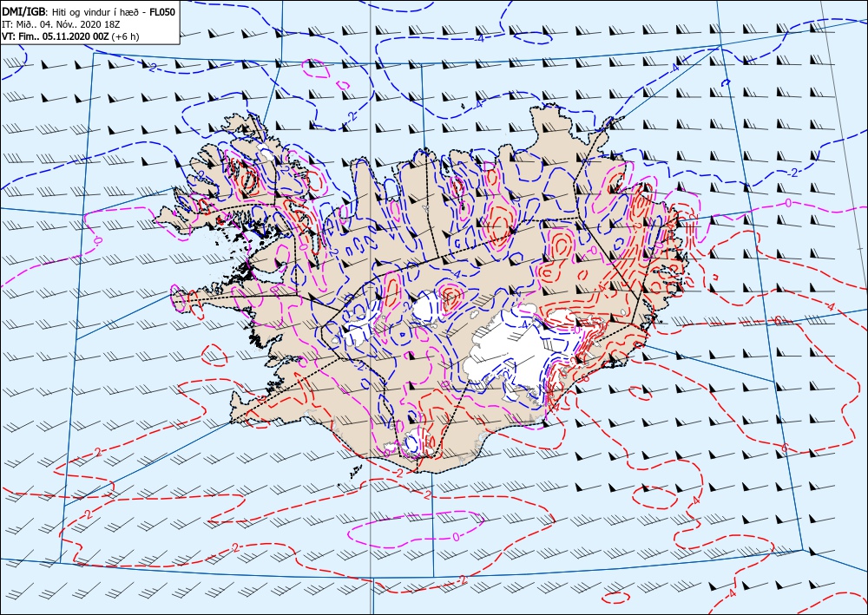This screenshot has height=615, width=868.
Task: Click the 0 label on the magenta oval contour south of Iceland
Action: (456, 536)
